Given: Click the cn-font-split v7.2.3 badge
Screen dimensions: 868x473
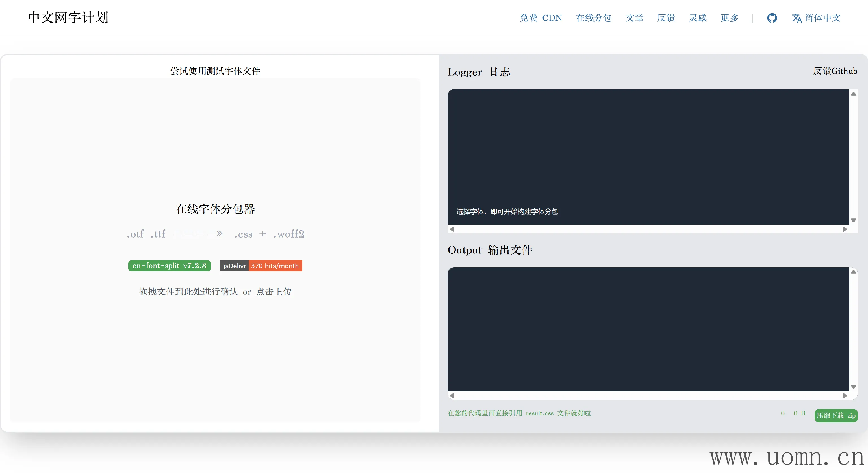Looking at the screenshot, I should (x=169, y=266).
